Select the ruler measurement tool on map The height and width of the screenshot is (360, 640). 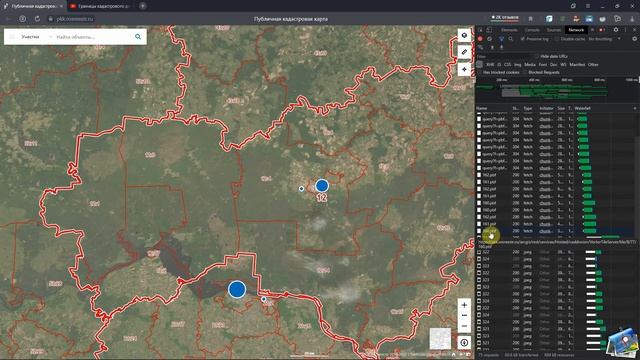[x=464, y=52]
